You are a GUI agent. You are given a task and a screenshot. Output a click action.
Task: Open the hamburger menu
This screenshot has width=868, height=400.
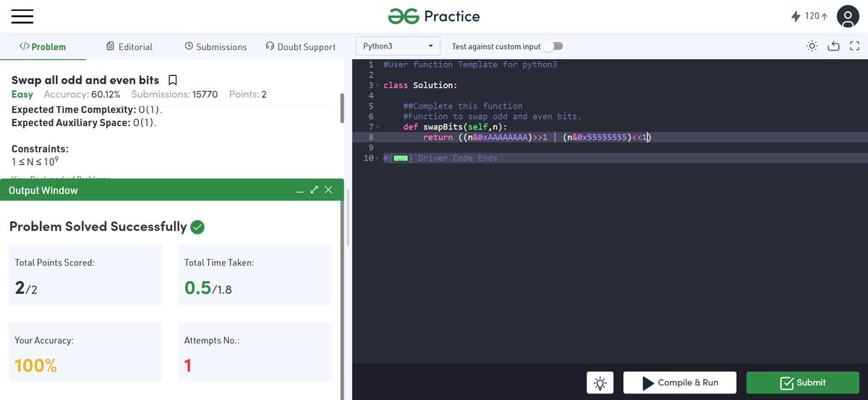[x=22, y=16]
